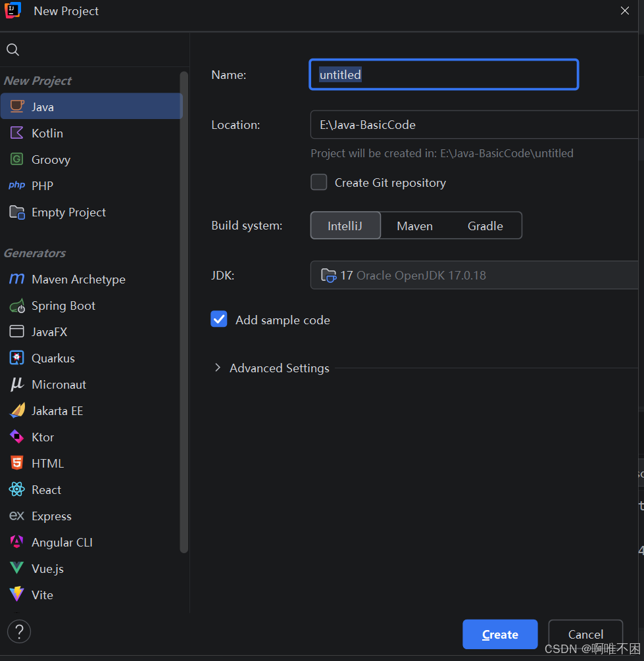Click the Jakarta EE sail icon
The width and height of the screenshot is (644, 661).
click(x=17, y=410)
